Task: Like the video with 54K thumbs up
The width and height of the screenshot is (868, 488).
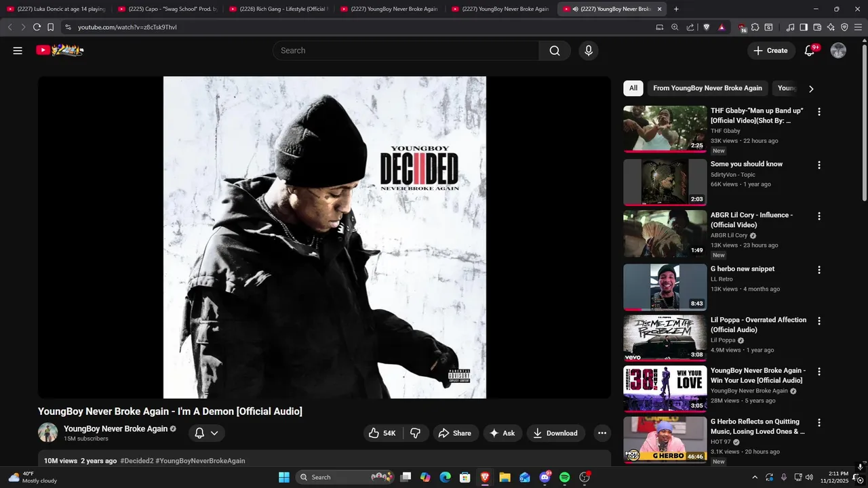Action: click(x=383, y=433)
